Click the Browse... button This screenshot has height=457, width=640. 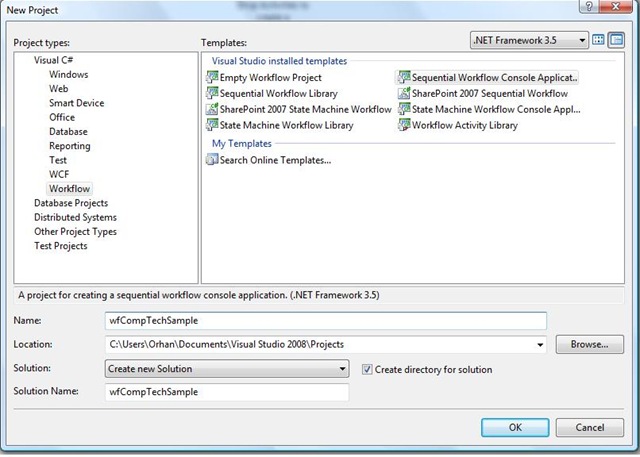click(x=590, y=344)
